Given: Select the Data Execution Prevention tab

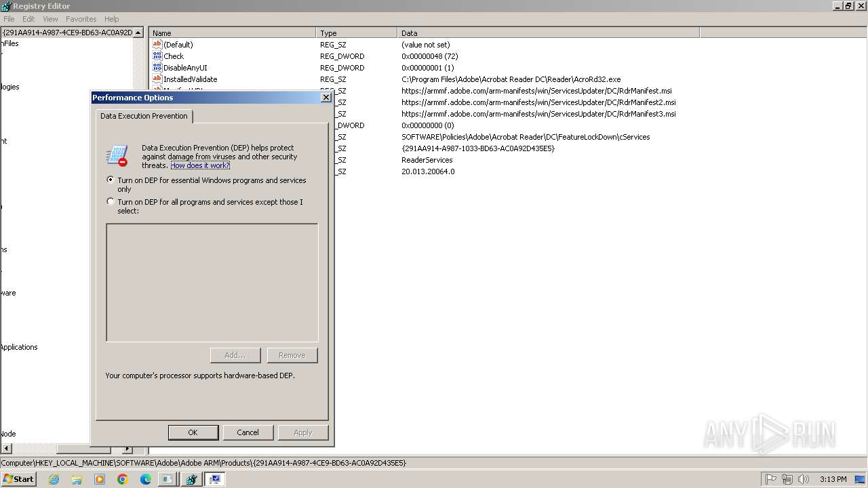Looking at the screenshot, I should (144, 116).
